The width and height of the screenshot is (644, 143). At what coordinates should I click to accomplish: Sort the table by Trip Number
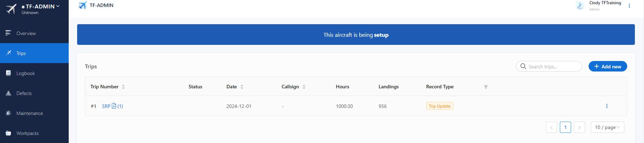(x=123, y=87)
